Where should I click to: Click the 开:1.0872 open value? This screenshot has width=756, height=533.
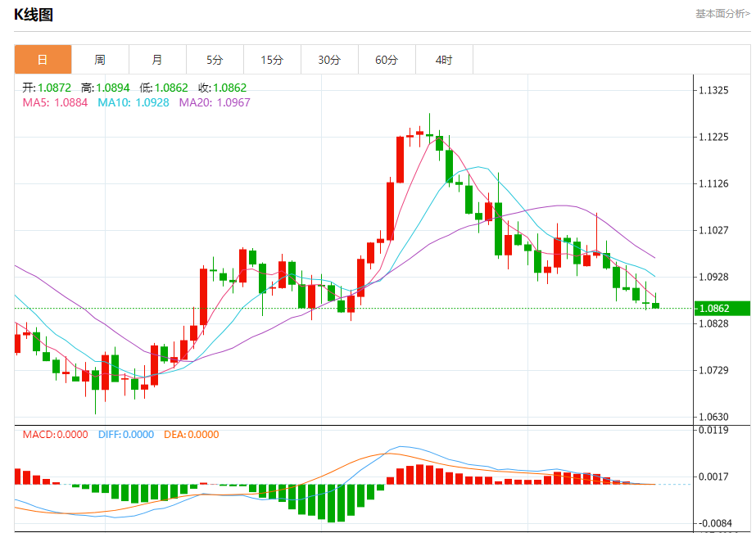[x=47, y=88]
